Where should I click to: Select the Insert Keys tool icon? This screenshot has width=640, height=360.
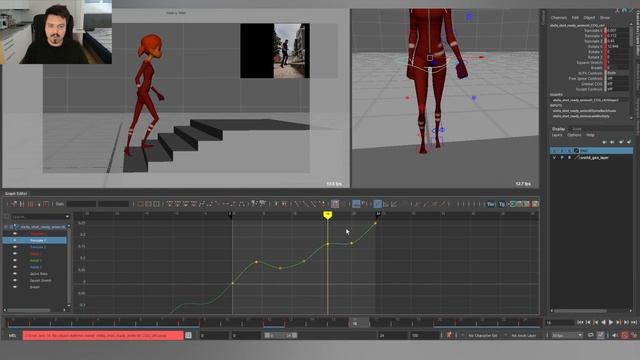22,204
